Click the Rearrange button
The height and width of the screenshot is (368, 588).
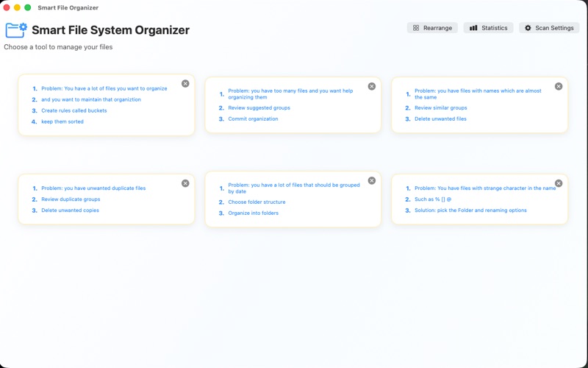(x=432, y=28)
